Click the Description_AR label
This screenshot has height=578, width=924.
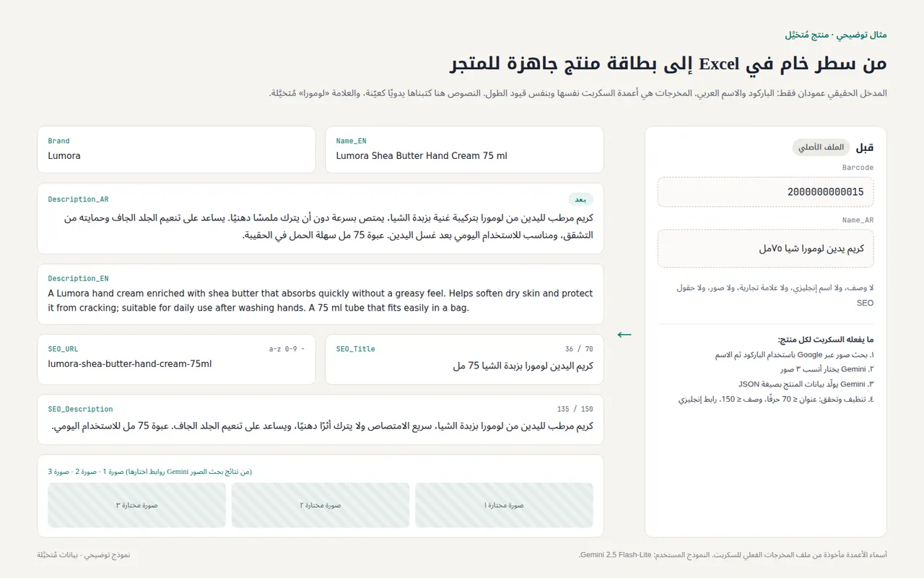pos(78,199)
